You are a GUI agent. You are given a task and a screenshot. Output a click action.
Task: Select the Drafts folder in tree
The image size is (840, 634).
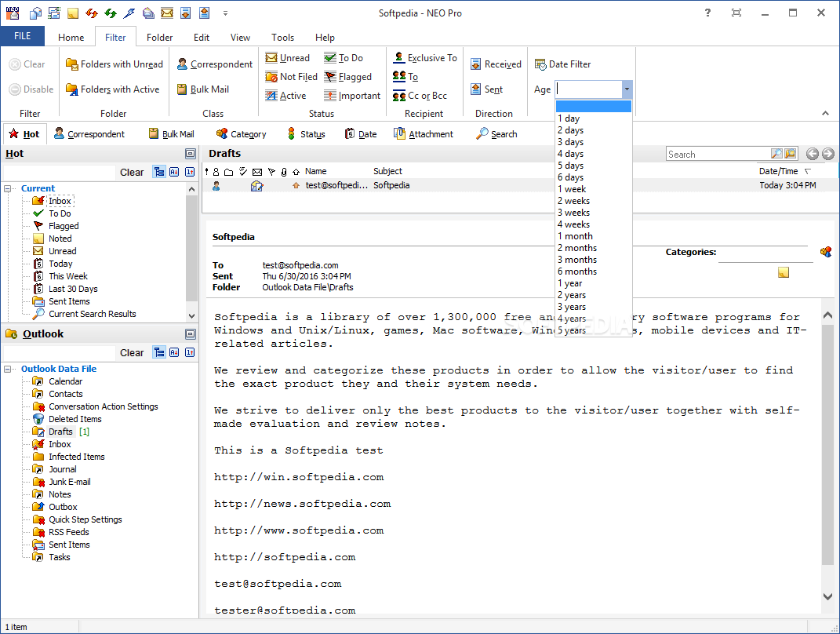coord(60,432)
